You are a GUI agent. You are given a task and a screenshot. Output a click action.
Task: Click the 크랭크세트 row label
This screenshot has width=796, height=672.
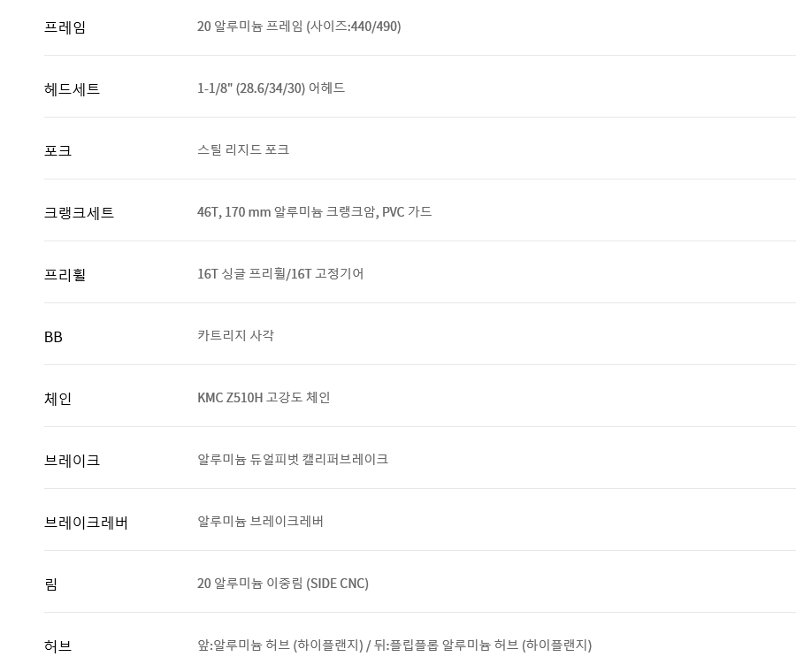[79, 213]
